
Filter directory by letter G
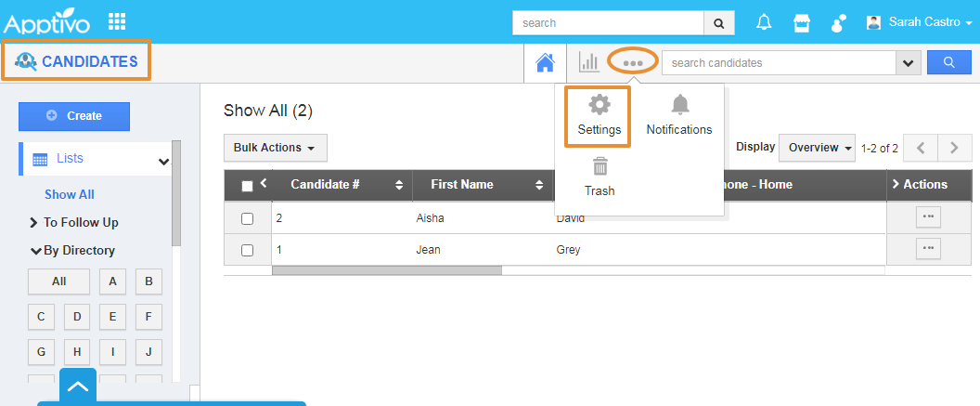(41, 352)
